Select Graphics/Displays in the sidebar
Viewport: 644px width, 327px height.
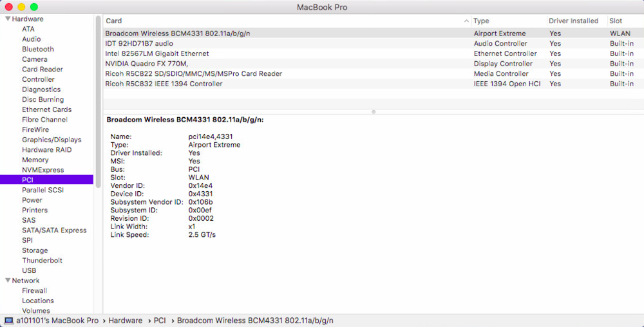pyautogui.click(x=52, y=140)
